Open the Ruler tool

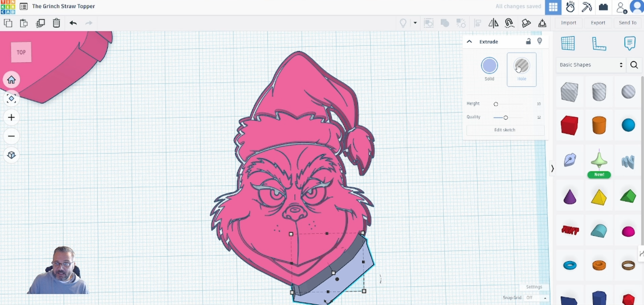click(599, 44)
